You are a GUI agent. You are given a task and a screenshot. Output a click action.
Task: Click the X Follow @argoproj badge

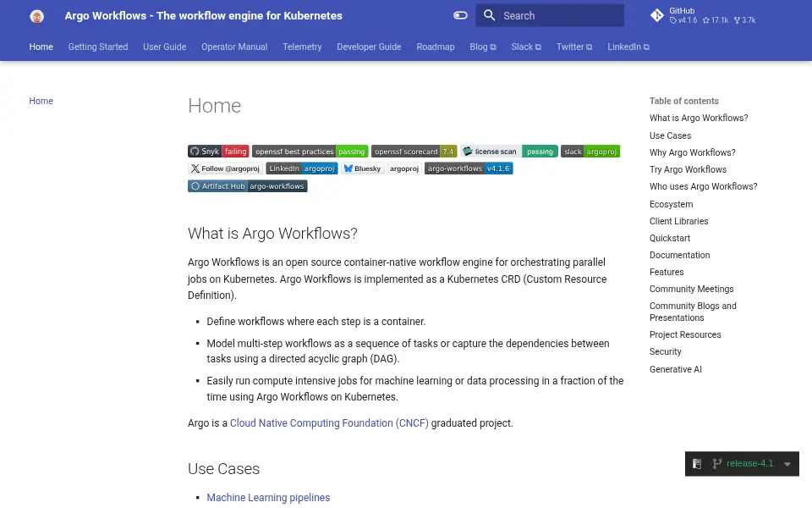coord(225,168)
